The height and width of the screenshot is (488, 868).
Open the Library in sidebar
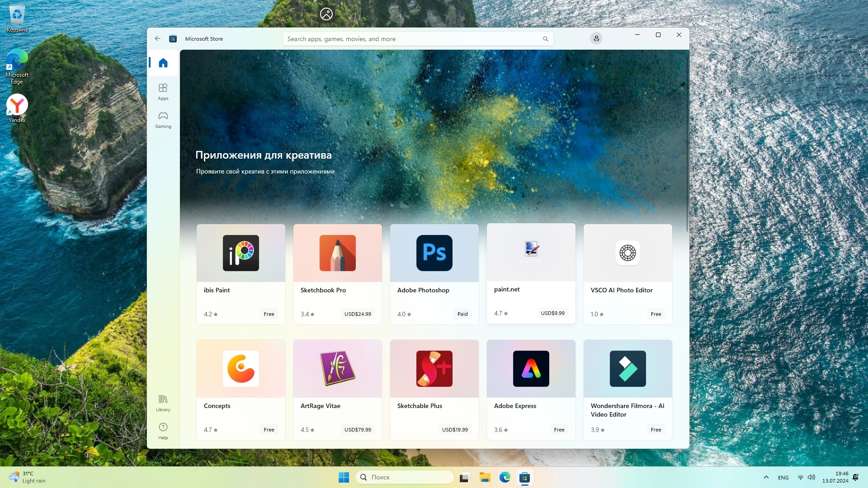pyautogui.click(x=163, y=403)
